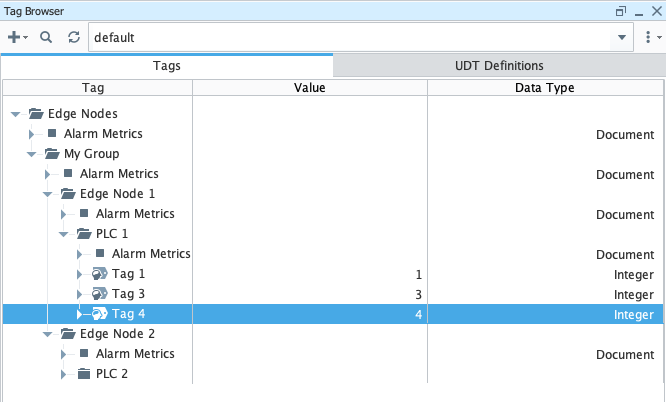Expand the PLC 2 folder

pyautogui.click(x=64, y=374)
